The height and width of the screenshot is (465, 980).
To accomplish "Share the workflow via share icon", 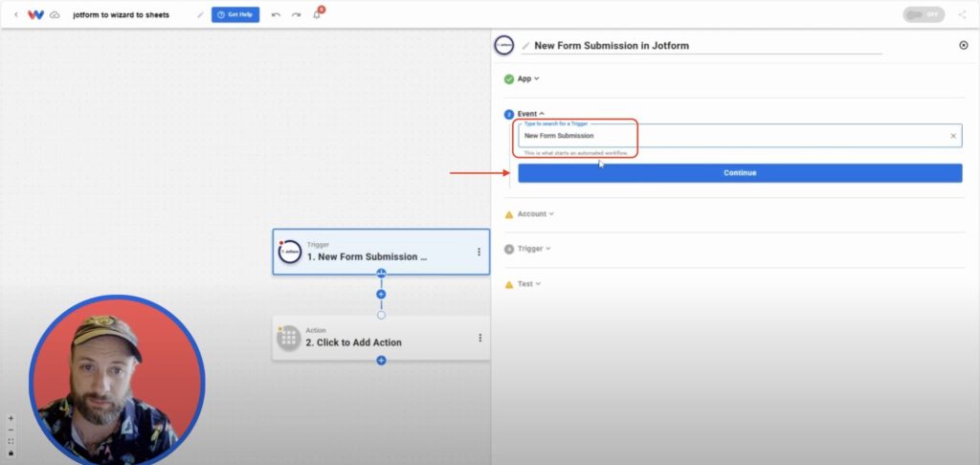I will (962, 14).
